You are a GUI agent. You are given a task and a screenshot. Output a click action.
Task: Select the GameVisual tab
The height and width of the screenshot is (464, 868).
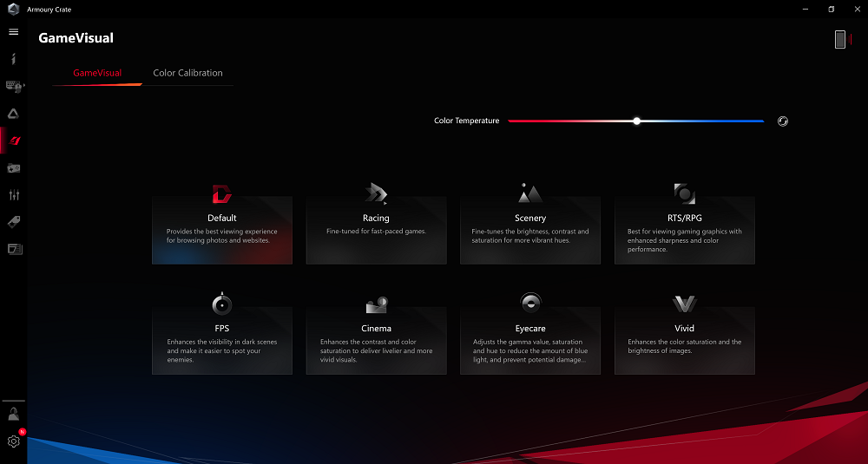coord(97,73)
